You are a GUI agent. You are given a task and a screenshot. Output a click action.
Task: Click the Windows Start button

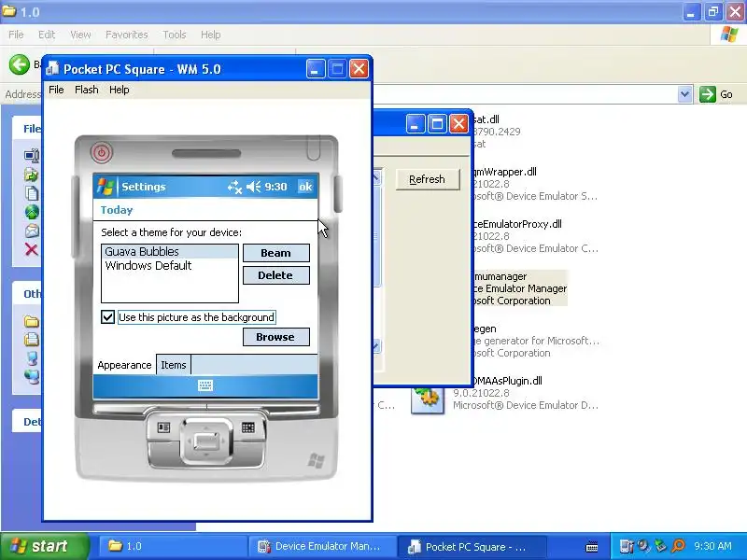tap(44, 546)
